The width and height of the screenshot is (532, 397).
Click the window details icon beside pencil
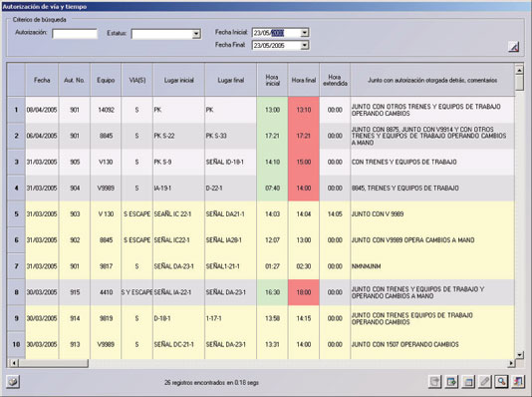point(468,382)
